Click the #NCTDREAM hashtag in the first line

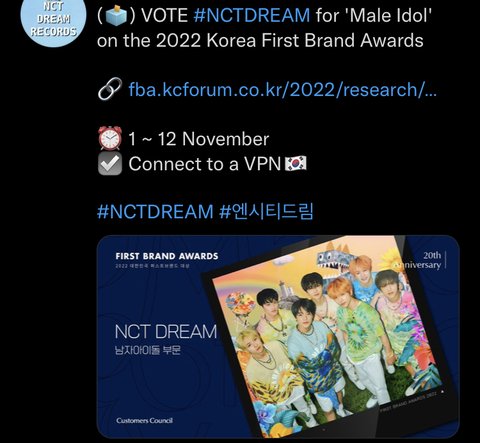pos(252,15)
